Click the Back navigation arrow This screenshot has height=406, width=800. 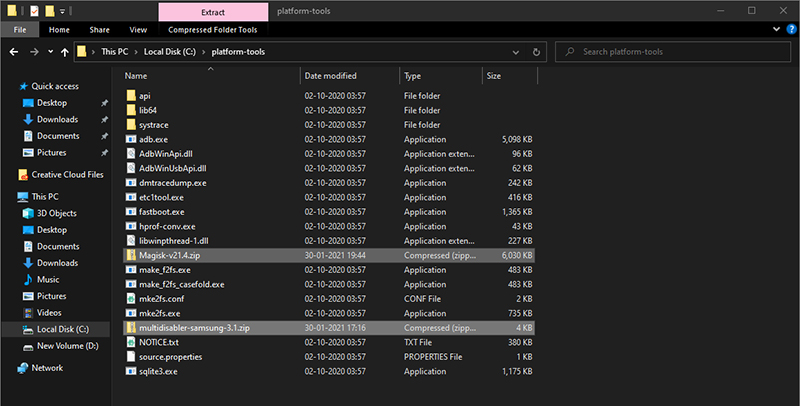(x=14, y=52)
